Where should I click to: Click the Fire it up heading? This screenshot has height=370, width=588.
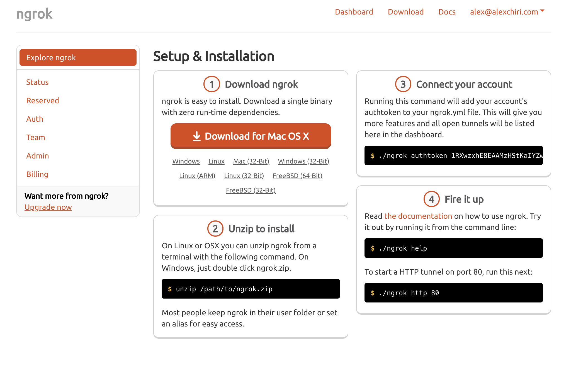pos(464,199)
